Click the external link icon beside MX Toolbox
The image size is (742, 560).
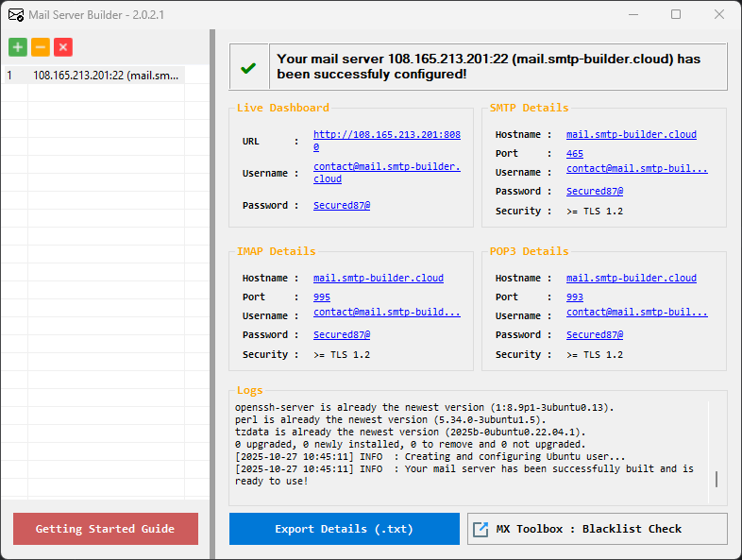click(x=481, y=529)
